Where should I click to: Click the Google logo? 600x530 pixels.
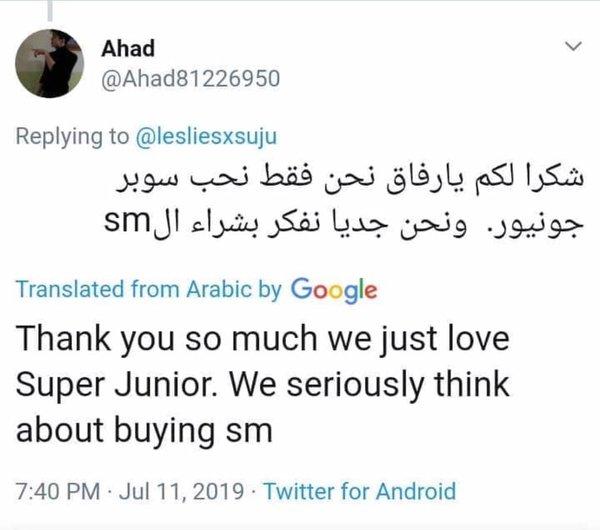pos(335,290)
